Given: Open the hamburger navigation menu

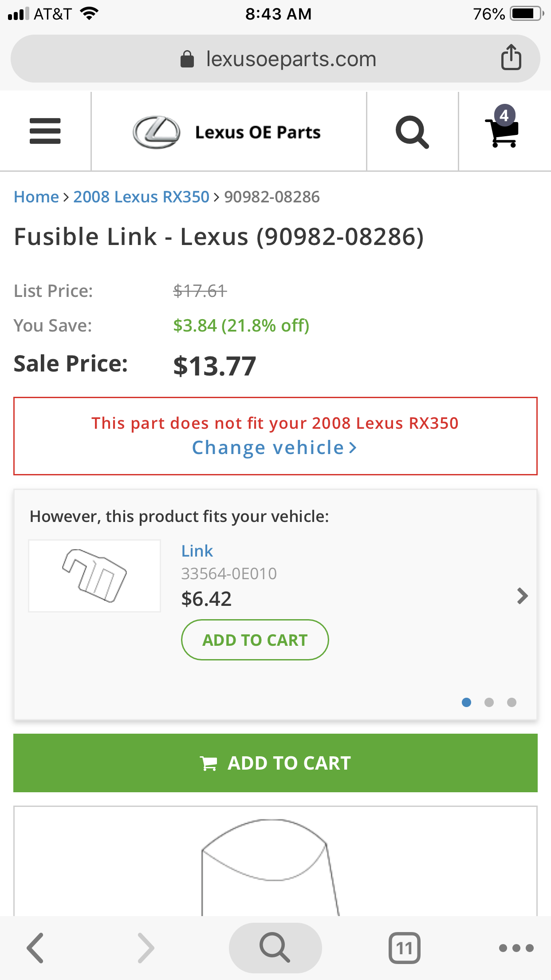Looking at the screenshot, I should pos(45,131).
